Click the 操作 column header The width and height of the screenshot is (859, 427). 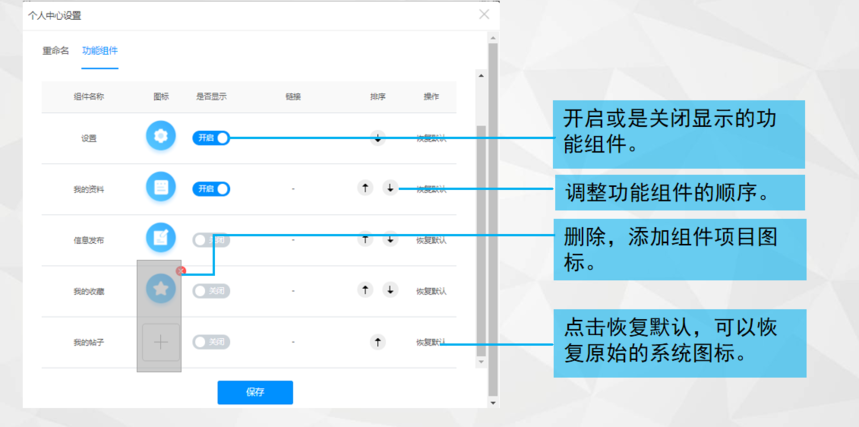pos(431,96)
